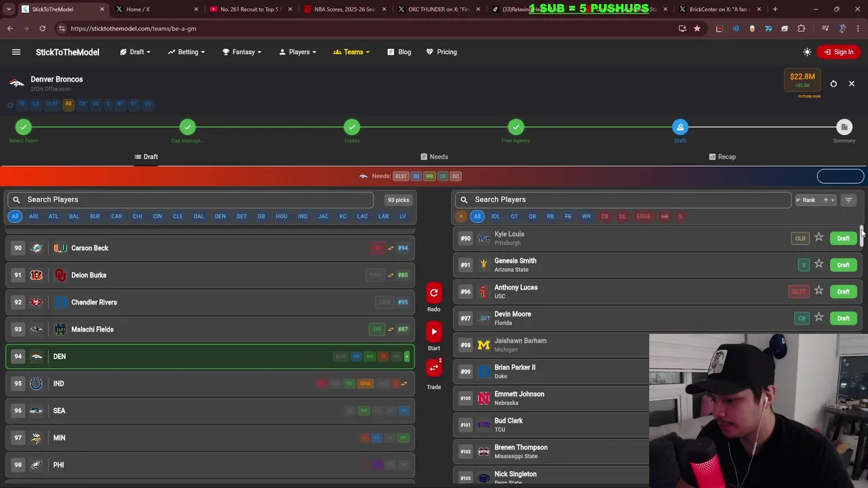Switch to the NBA Scores browser tab
868x488 pixels.
click(344, 9)
